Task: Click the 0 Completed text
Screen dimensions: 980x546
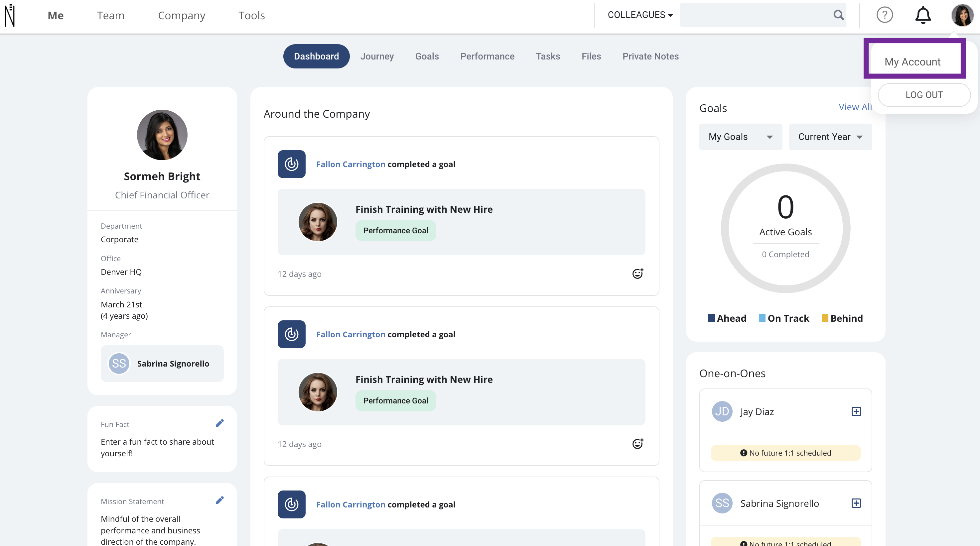Action: point(785,254)
